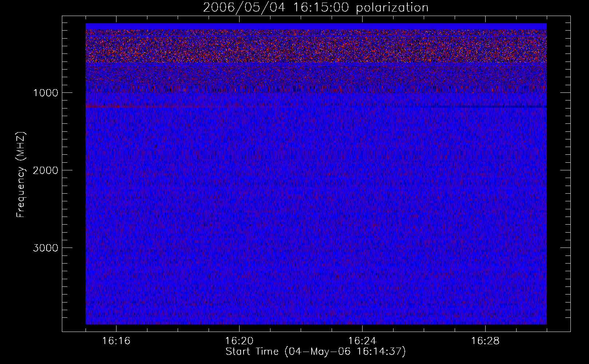Click the solid blue band atop the spectrogram
The width and height of the screenshot is (589, 364).
pos(316,26)
